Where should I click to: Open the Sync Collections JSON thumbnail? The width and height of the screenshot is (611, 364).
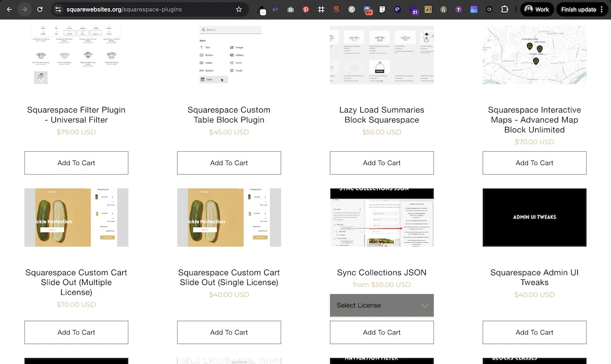382,217
